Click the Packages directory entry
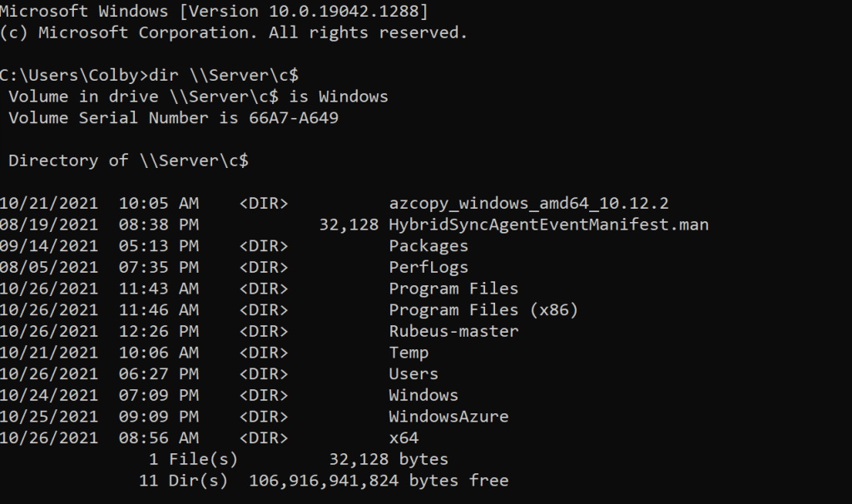The height and width of the screenshot is (504, 852). 428,246
